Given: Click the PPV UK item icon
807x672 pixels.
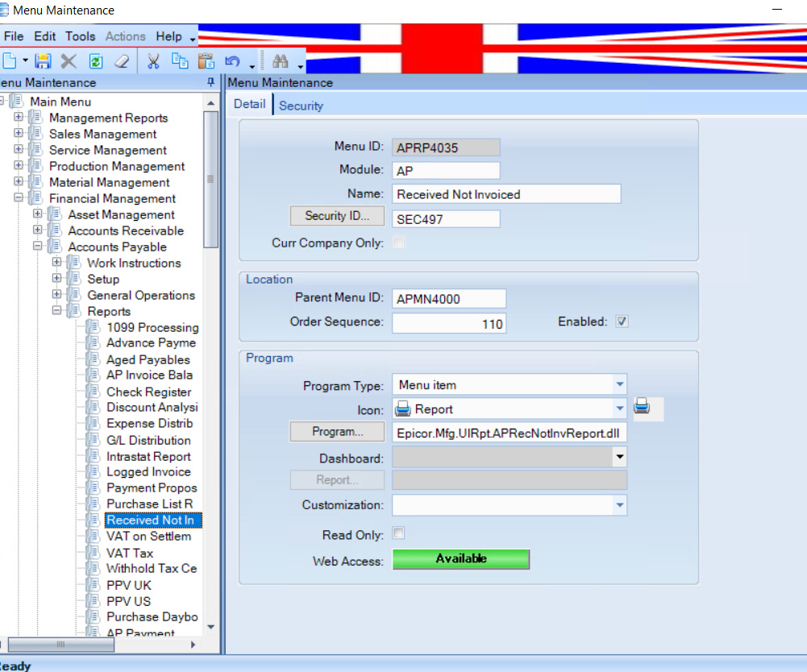Looking at the screenshot, I should pyautogui.click(x=94, y=584).
